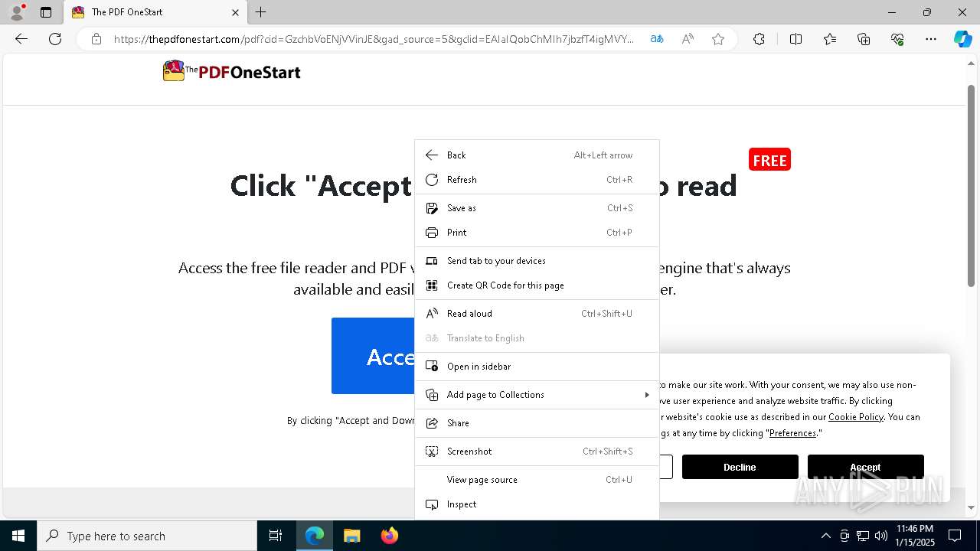Open the Extensions puzzle icon
980x551 pixels.
(x=759, y=39)
